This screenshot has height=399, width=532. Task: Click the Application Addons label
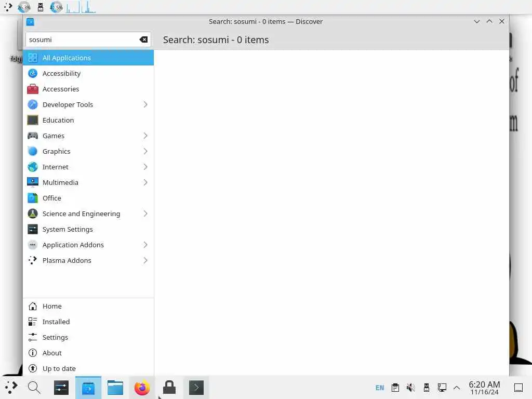73,245
